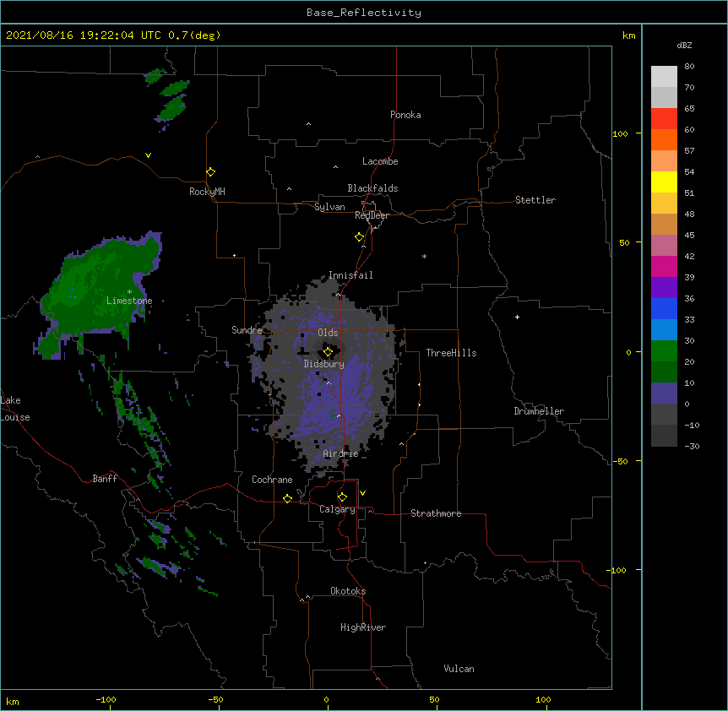Select the bright yellow 51-54 dBZ legend swatch

664,182
